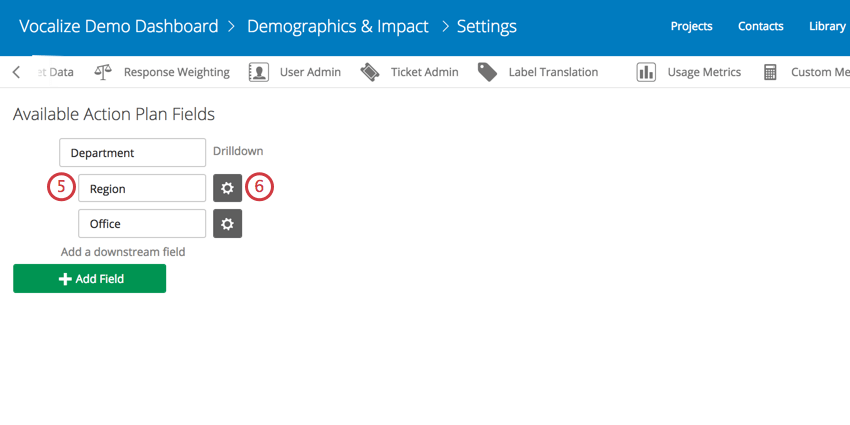The width and height of the screenshot is (850, 425).
Task: Open gear settings for Region field
Action: (227, 188)
